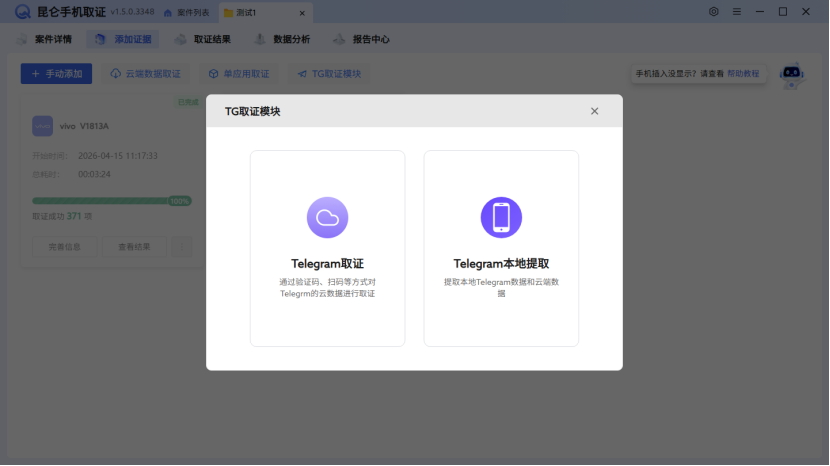This screenshot has width=830, height=466.
Task: Click the 手动添加 button
Action: tap(56, 74)
